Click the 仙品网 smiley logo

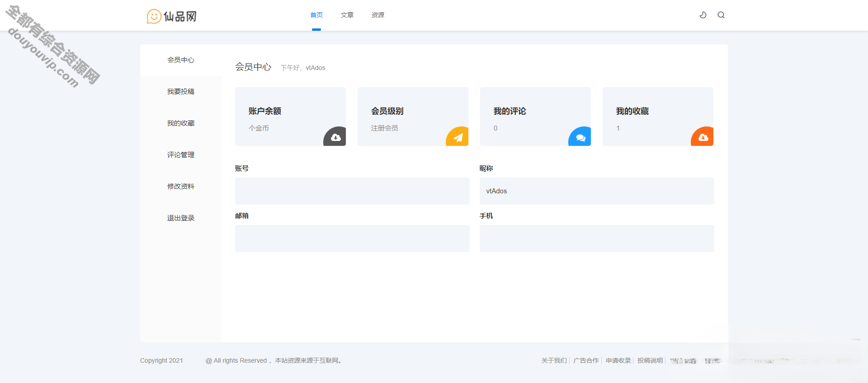coord(172,16)
